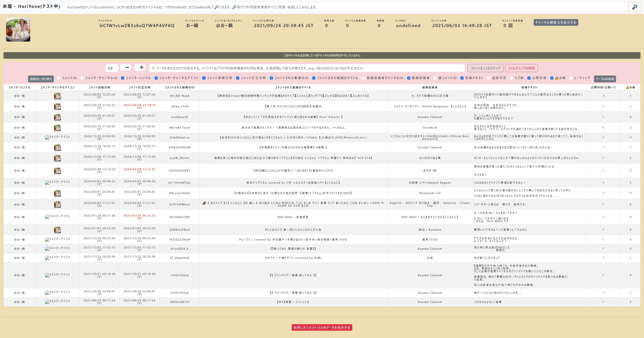The width and height of the screenshot is (644, 338).
Task: Enable the 動画投稿者チャンネルID checkbox
Action: pyautogui.click(x=364, y=78)
